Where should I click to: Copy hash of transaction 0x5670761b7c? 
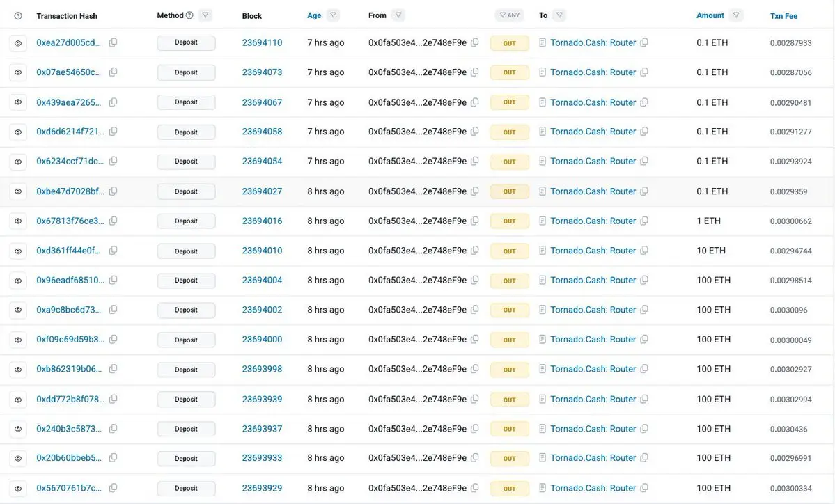click(x=113, y=488)
